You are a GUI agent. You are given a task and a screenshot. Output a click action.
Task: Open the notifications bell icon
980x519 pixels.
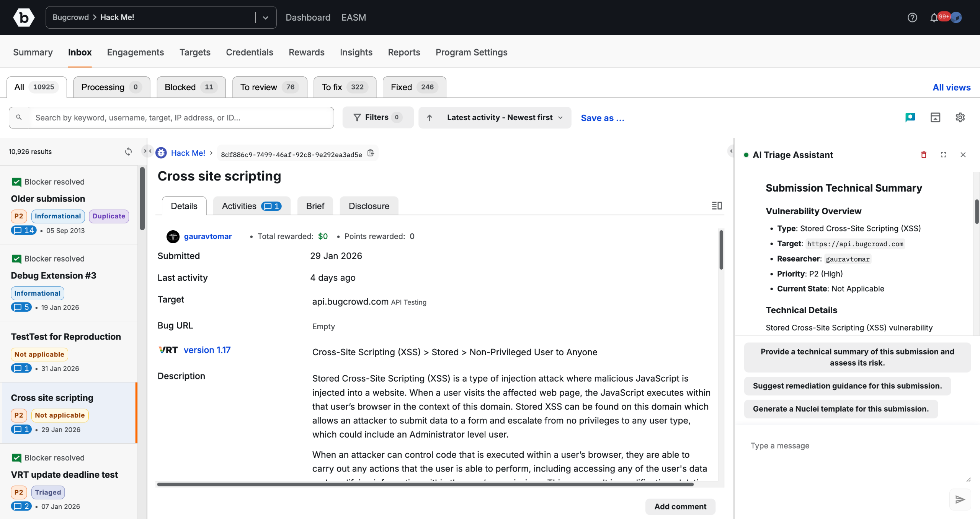[x=934, y=18]
